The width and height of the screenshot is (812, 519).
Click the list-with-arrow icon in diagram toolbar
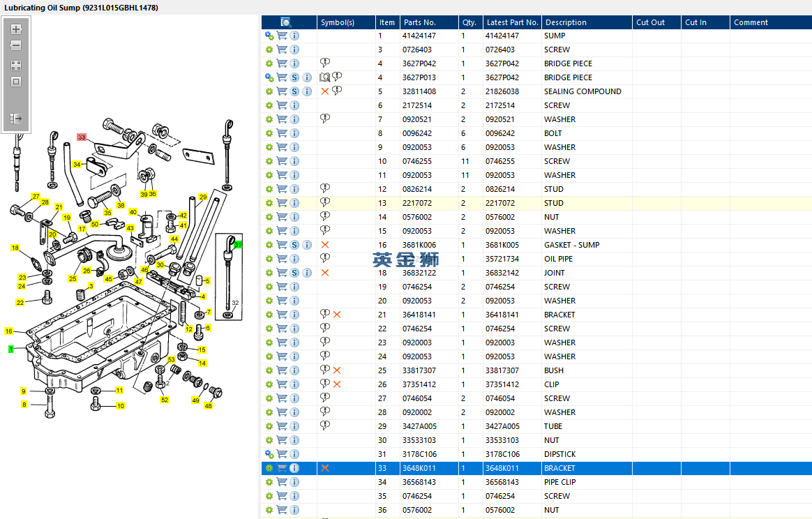coord(16,119)
